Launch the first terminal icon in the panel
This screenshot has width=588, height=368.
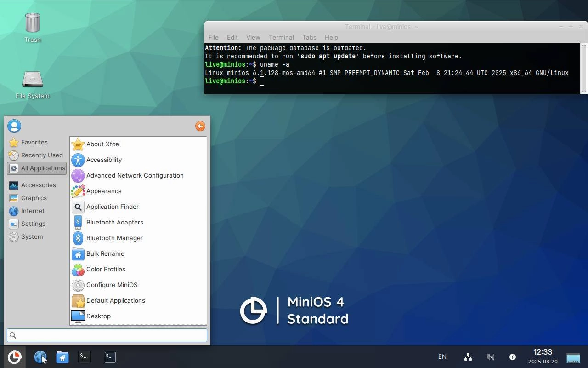click(x=85, y=357)
